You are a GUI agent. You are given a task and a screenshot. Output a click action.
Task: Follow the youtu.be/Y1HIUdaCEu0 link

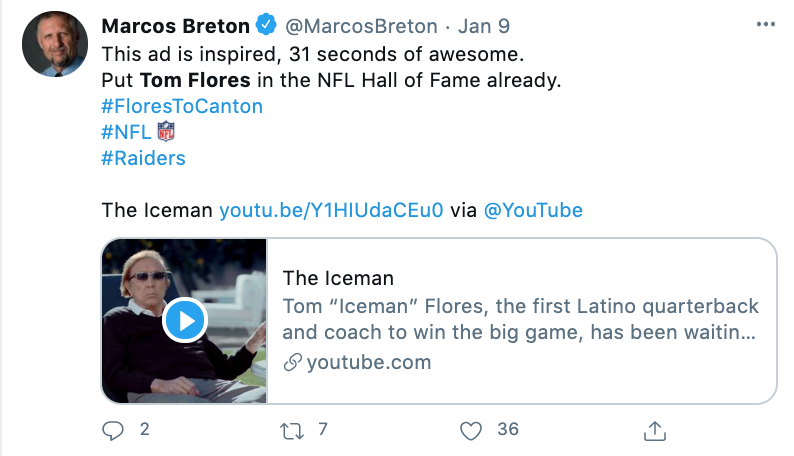330,210
